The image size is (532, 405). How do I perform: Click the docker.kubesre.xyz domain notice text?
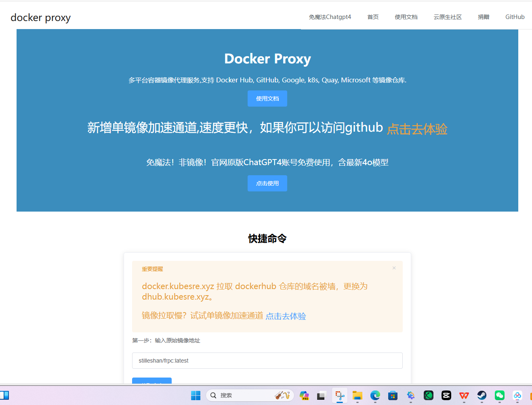point(254,291)
